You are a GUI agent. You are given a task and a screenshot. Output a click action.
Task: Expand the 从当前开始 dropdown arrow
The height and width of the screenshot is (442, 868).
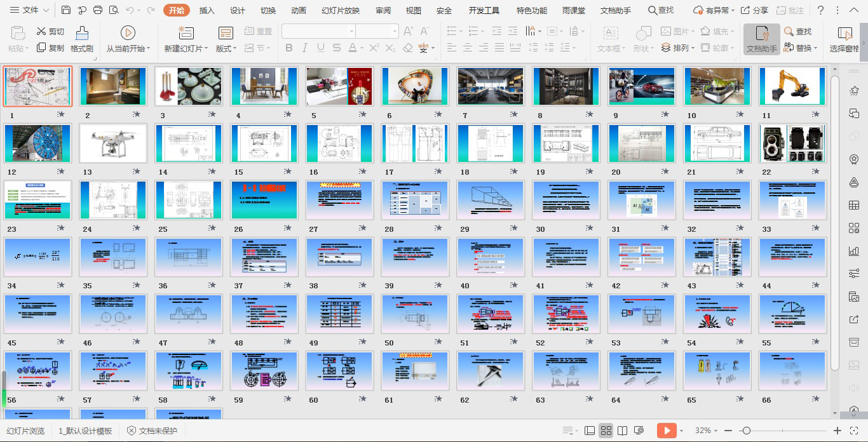[148, 49]
